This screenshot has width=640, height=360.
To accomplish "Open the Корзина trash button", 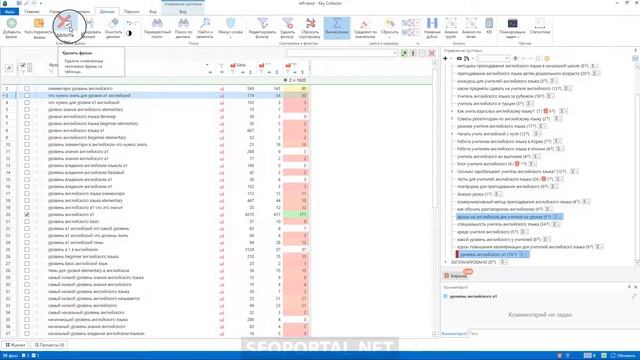I will point(456,276).
